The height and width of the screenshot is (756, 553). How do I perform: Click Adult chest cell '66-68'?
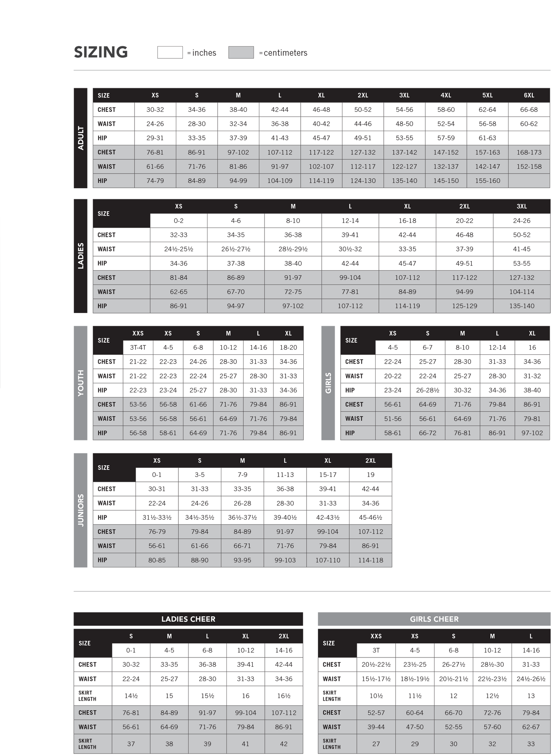point(529,110)
